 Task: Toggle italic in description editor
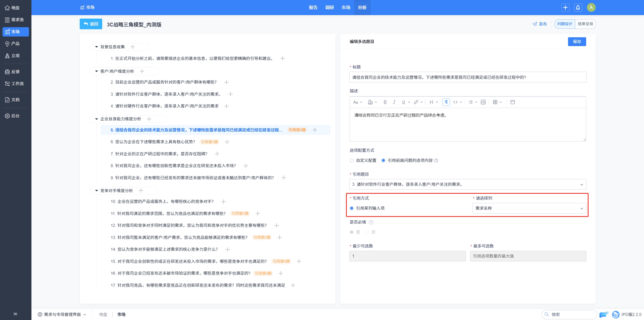click(x=394, y=102)
